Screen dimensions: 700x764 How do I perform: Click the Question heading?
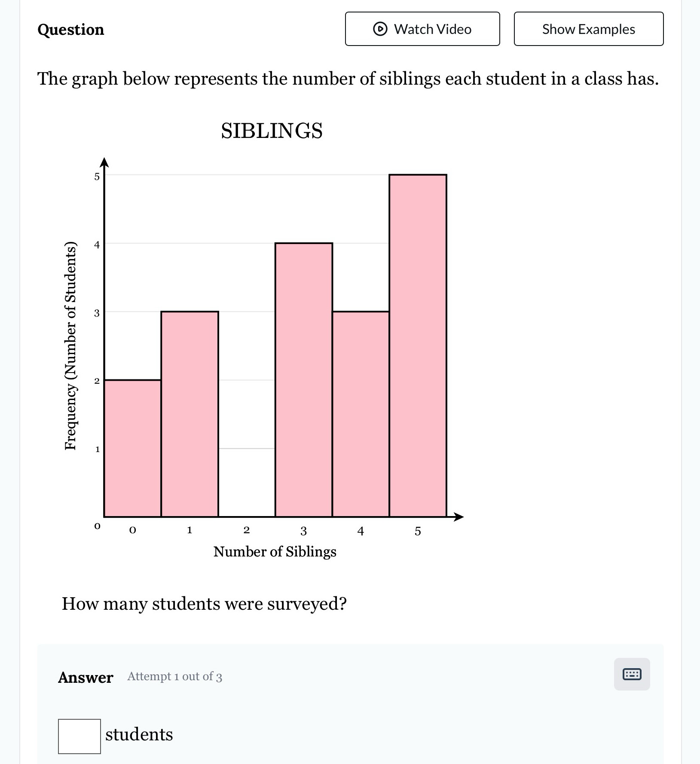click(x=70, y=29)
